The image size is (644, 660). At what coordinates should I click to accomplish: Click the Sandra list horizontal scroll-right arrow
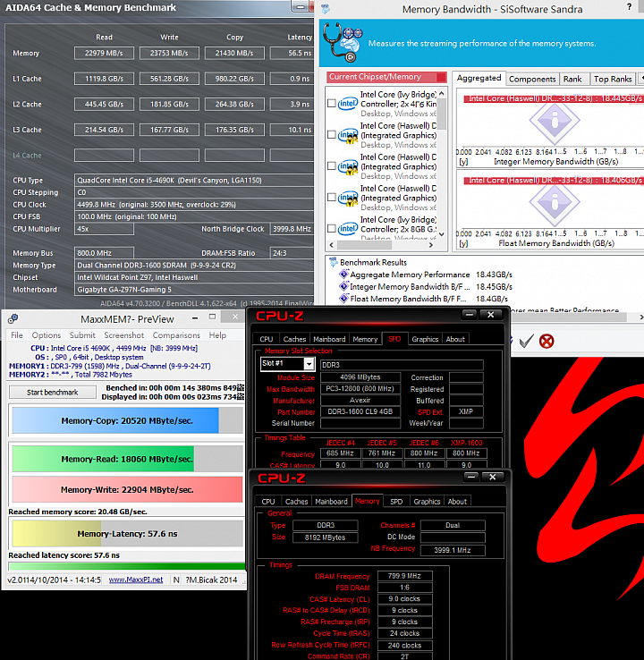(x=431, y=245)
